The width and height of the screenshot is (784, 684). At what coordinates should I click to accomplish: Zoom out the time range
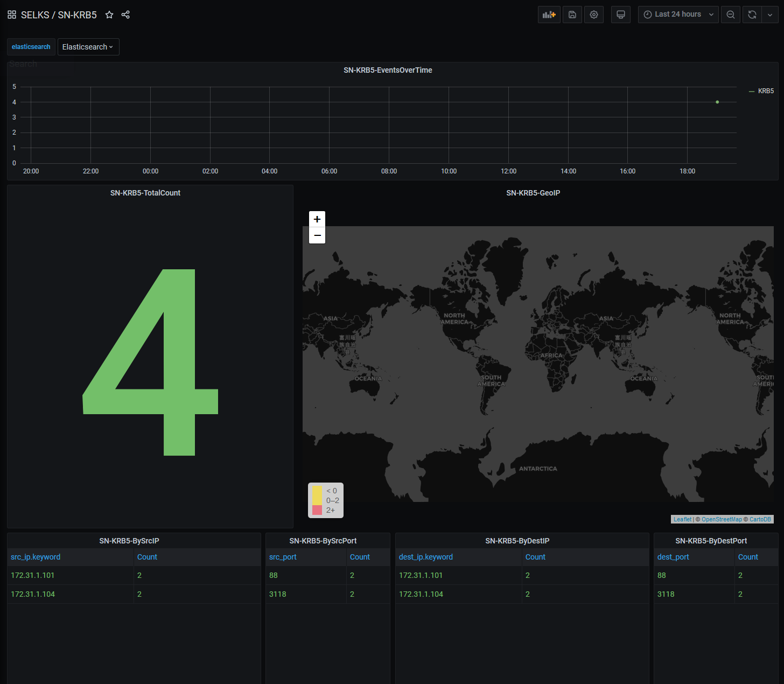tap(730, 15)
